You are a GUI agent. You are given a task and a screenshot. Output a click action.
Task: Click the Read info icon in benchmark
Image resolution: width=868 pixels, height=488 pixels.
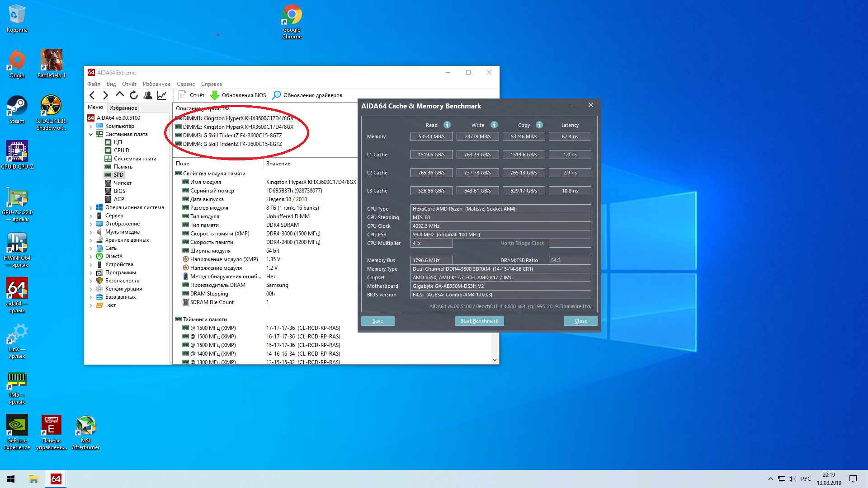click(447, 125)
